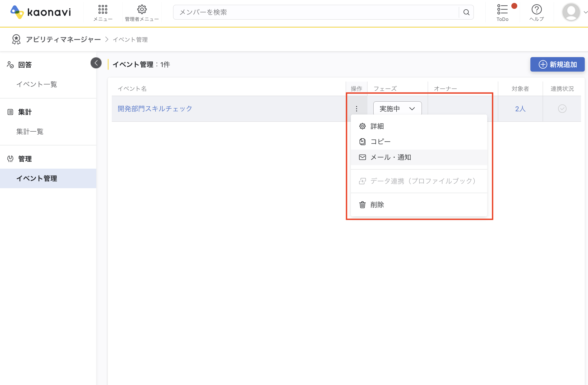588x385 pixels.
Task: Click the 回答 sidebar icon
Action: pyautogui.click(x=10, y=65)
